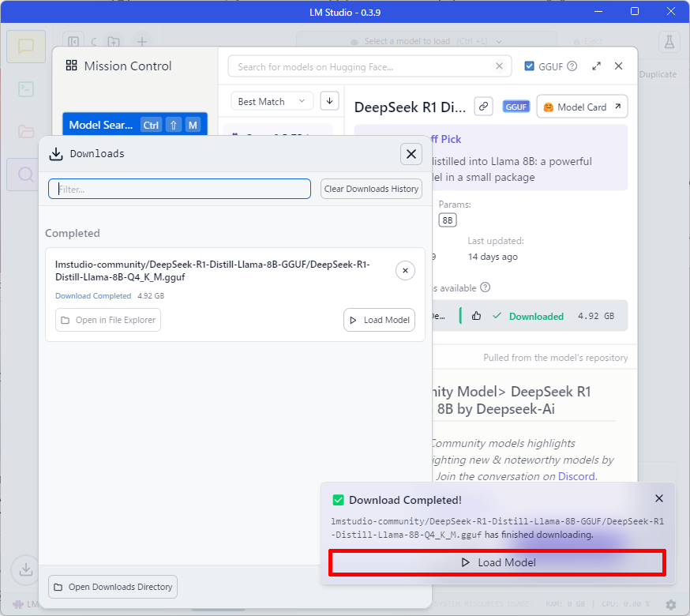Expand Mission Control with the arrows icon
This screenshot has width=690, height=616.
pos(596,67)
